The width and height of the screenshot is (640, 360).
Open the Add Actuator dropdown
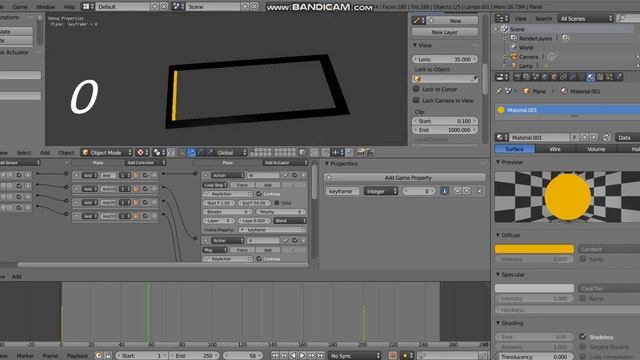285,163
